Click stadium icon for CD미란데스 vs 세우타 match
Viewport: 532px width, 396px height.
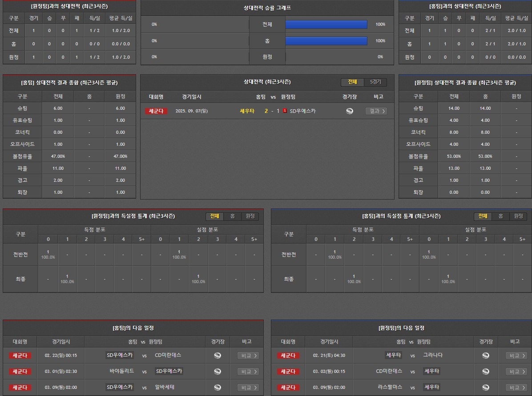(x=486, y=372)
